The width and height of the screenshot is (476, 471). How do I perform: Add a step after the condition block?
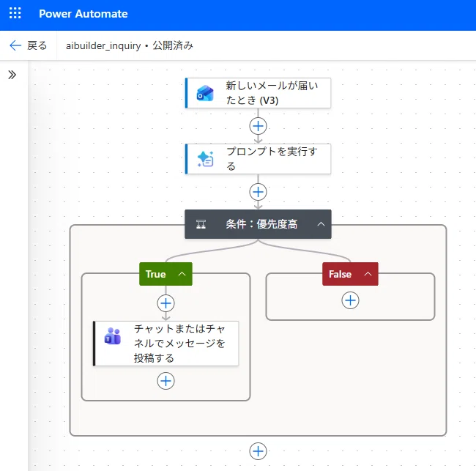[x=258, y=451]
